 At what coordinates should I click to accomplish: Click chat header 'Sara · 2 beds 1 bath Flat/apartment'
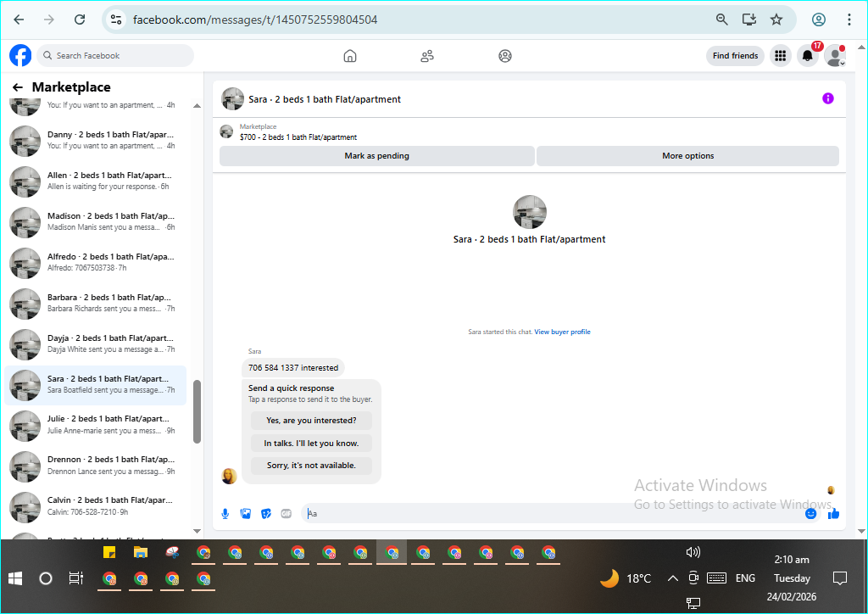[325, 99]
